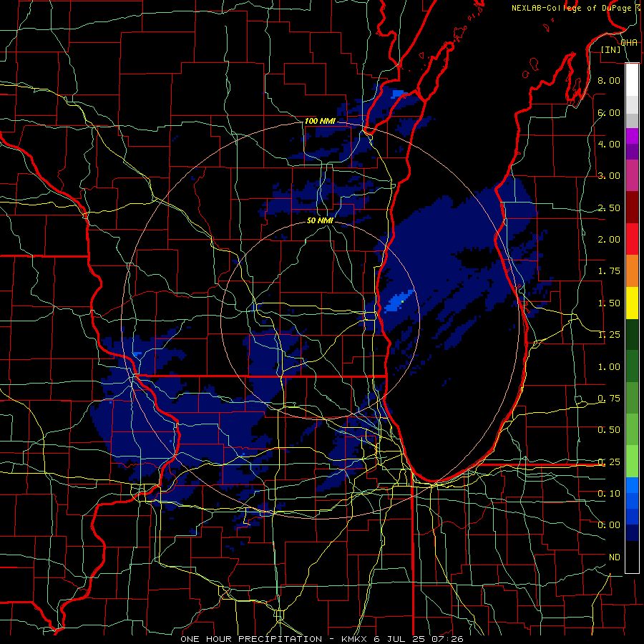Click the 0.75 legend value
644x644 pixels.
[608, 399]
